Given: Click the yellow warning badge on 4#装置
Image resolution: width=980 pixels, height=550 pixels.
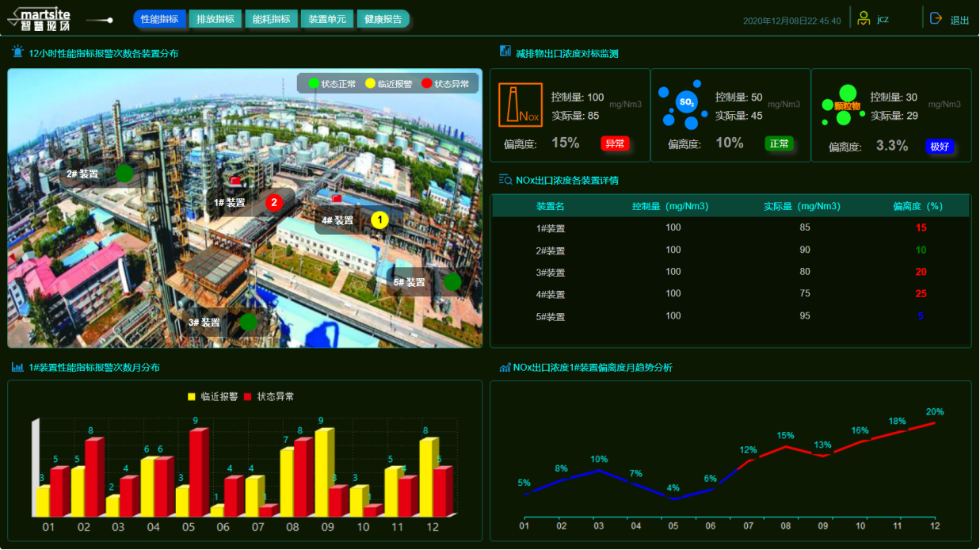Looking at the screenshot, I should coord(379,220).
